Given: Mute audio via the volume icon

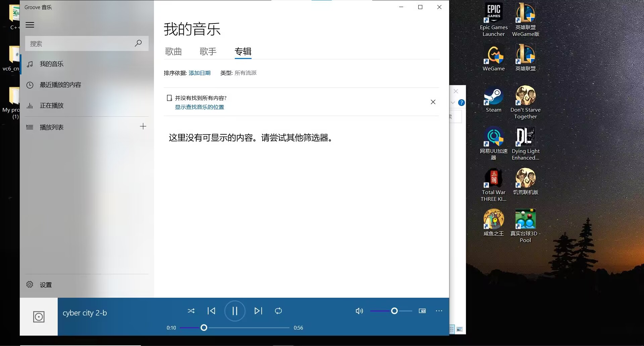Looking at the screenshot, I should pyautogui.click(x=359, y=311).
